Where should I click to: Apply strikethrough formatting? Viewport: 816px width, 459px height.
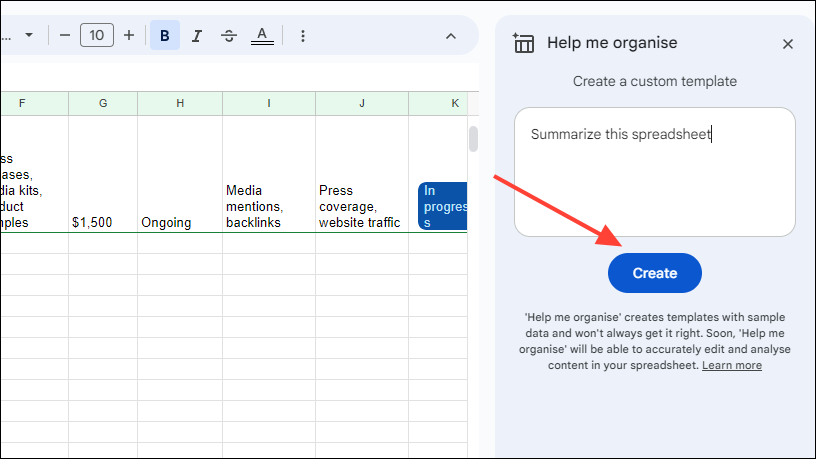(228, 35)
